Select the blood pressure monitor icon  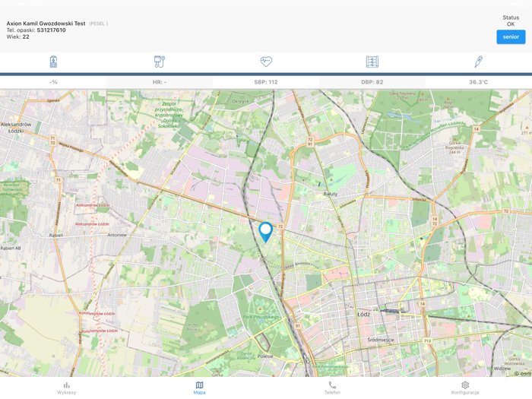pos(160,62)
